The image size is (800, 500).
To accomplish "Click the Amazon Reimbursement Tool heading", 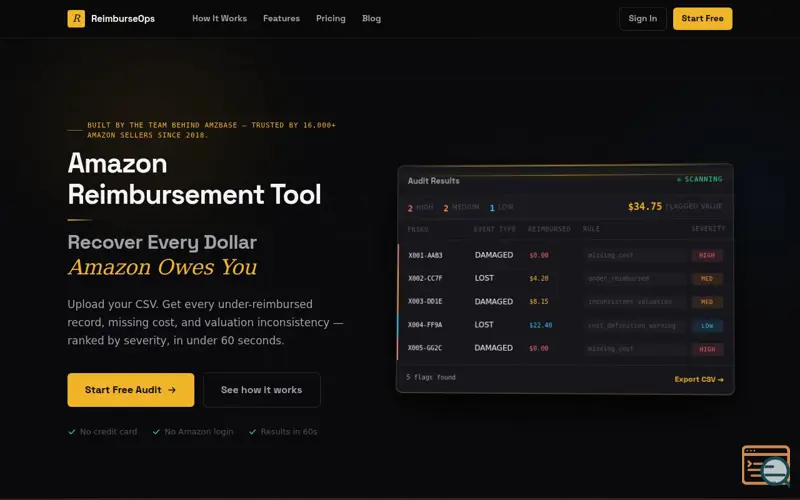I will tap(194, 179).
